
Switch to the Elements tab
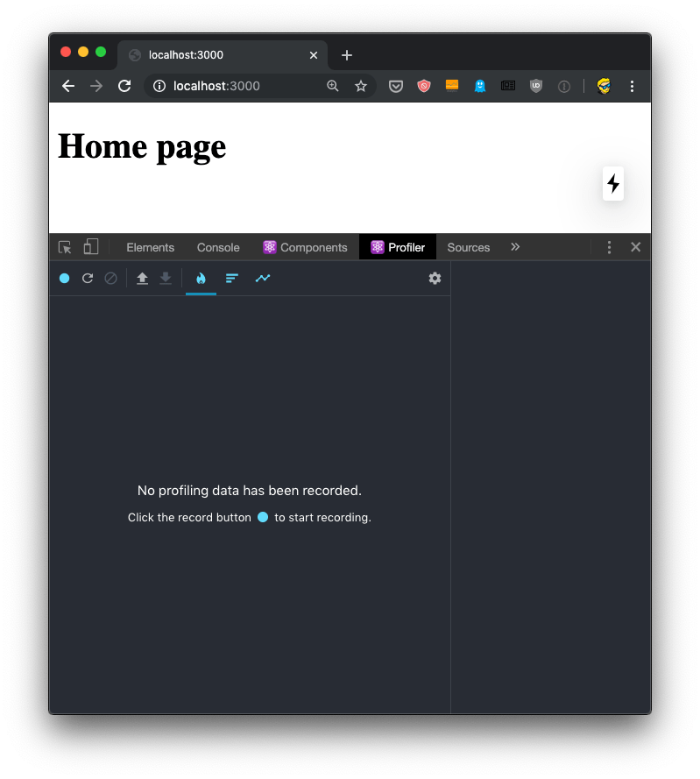tap(150, 247)
